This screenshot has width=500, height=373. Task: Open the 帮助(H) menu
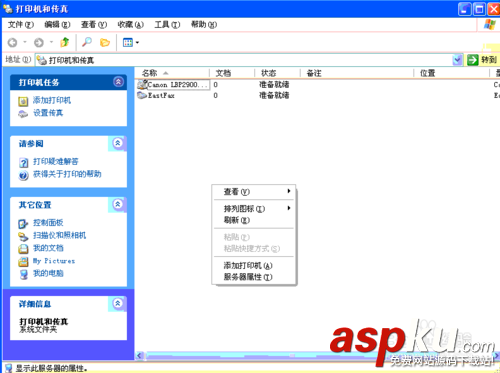click(204, 25)
